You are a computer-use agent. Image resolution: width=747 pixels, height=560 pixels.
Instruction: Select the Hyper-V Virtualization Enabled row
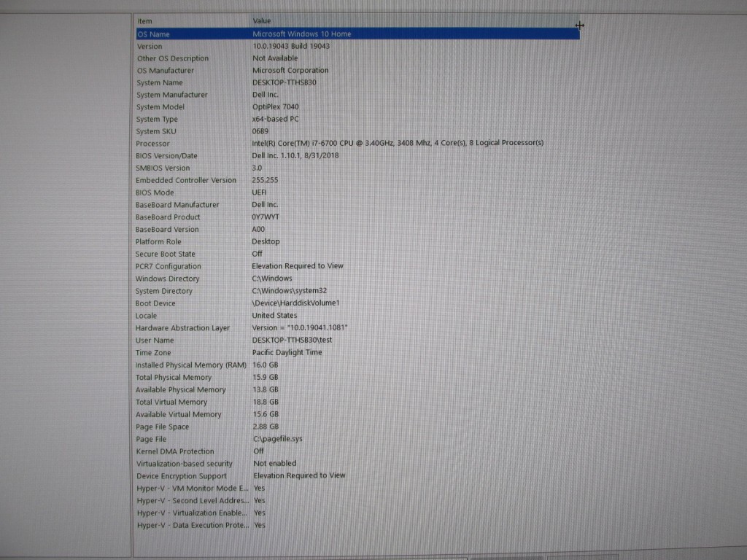tap(357, 513)
